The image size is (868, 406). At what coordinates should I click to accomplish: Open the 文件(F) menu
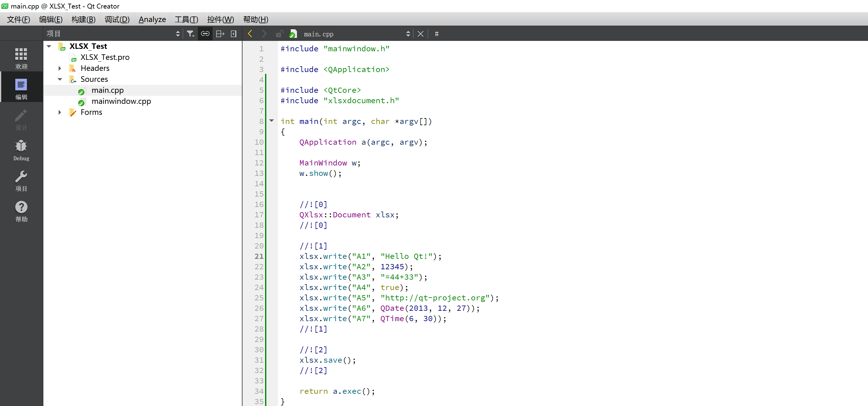pyautogui.click(x=19, y=19)
